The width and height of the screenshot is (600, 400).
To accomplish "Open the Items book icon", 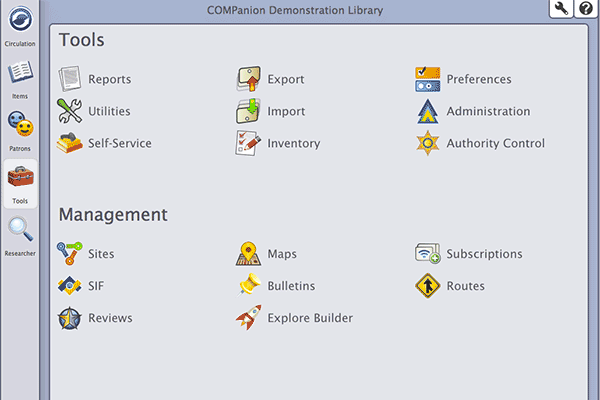I will point(20,72).
